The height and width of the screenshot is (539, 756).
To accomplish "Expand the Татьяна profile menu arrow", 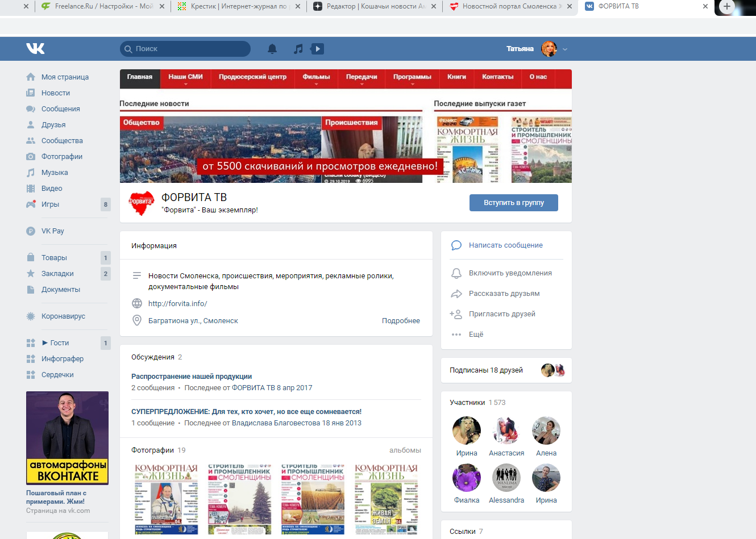I will pos(565,49).
